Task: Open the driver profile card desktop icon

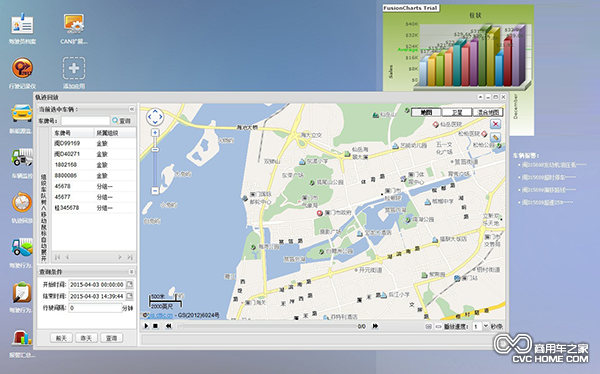Action: click(x=23, y=24)
